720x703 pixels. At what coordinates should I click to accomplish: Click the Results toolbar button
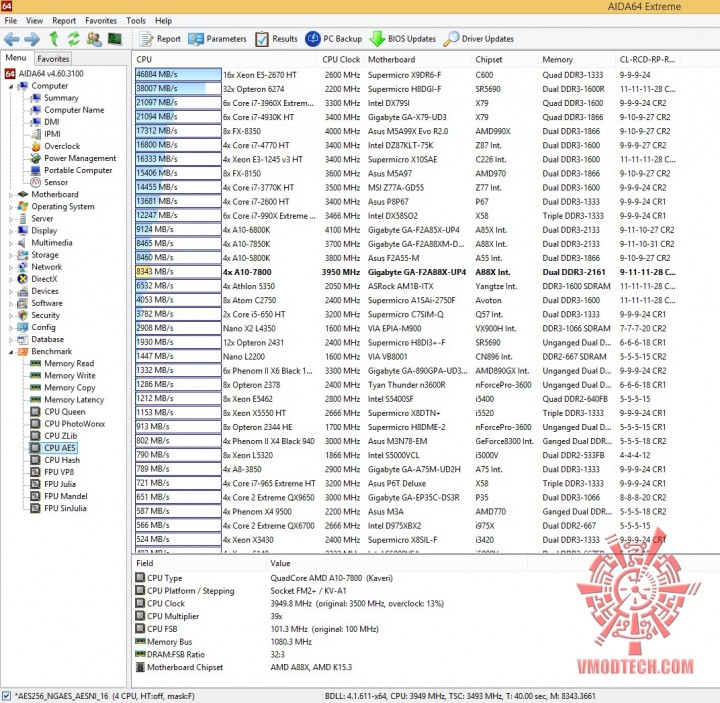[276, 39]
